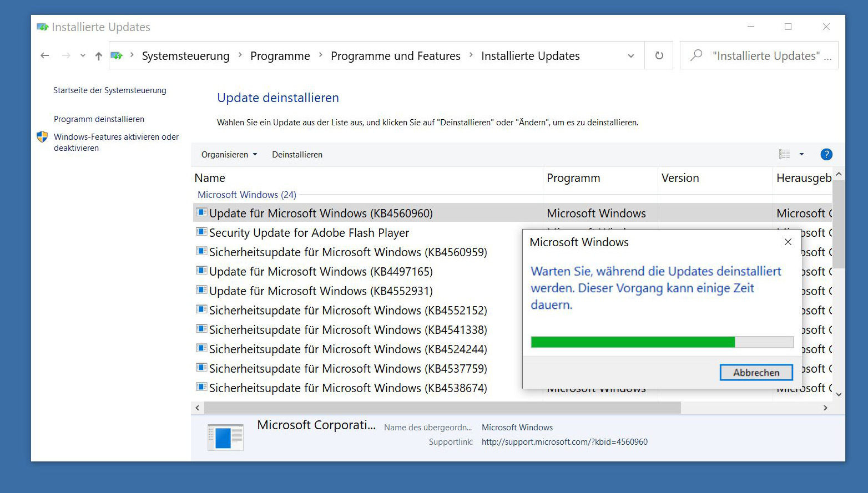Click Abbrechen in the uninstall dialog
868x493 pixels.
756,373
